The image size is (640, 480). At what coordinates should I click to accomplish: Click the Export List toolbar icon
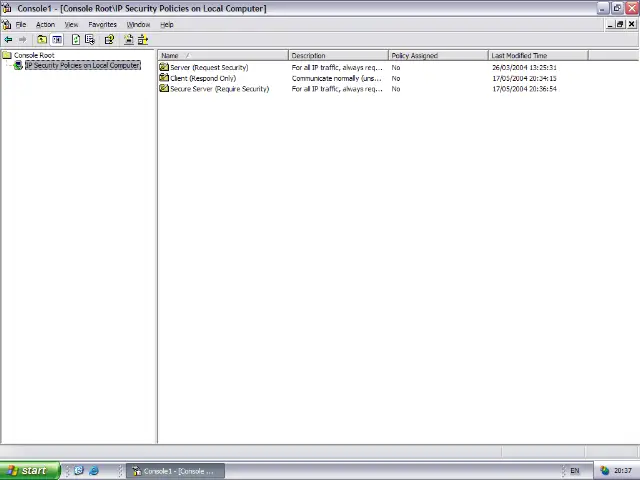(90, 40)
